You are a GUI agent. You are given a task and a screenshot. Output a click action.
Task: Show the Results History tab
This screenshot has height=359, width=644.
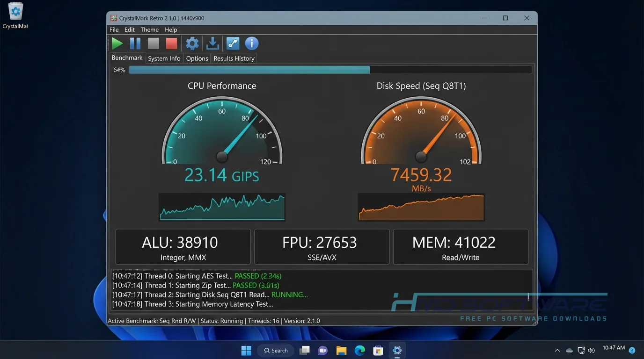[x=234, y=58]
